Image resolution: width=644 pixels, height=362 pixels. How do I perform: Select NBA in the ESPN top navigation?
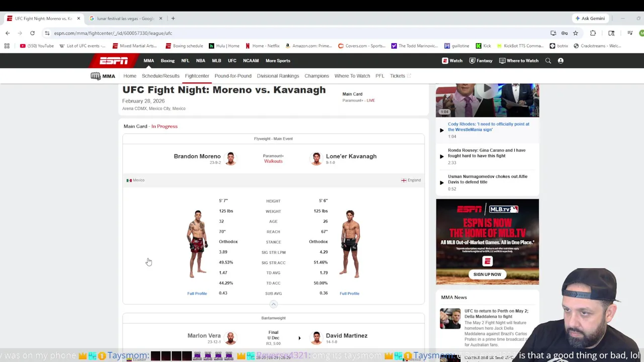pyautogui.click(x=201, y=61)
